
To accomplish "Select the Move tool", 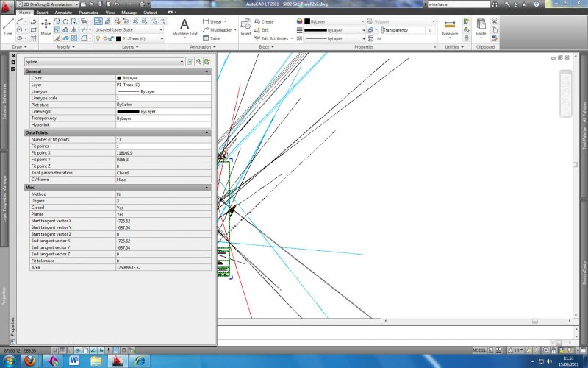I will 46,26.
